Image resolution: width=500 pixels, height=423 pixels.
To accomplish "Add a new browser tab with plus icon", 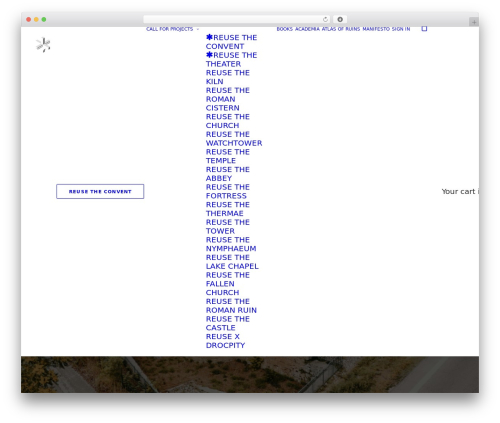I will [474, 22].
